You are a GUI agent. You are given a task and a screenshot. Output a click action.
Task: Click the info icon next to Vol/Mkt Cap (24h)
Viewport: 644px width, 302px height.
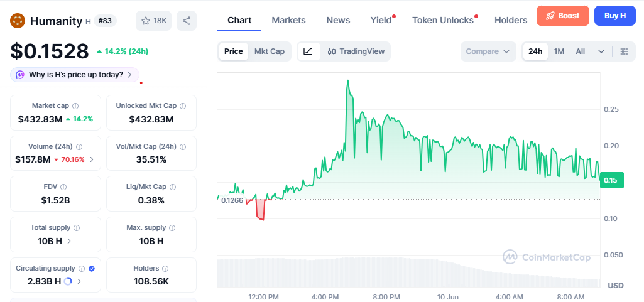coord(182,146)
